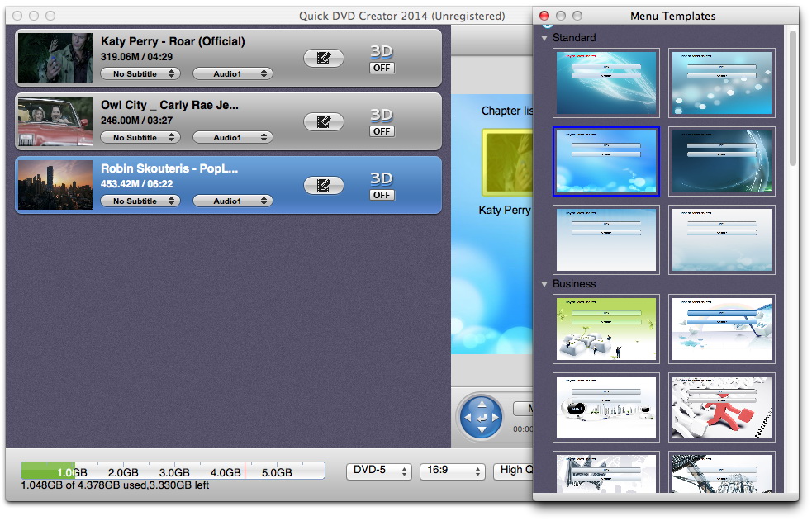Select the Owl City red car thumbnail
Image resolution: width=812 pixels, height=521 pixels.
coord(55,121)
